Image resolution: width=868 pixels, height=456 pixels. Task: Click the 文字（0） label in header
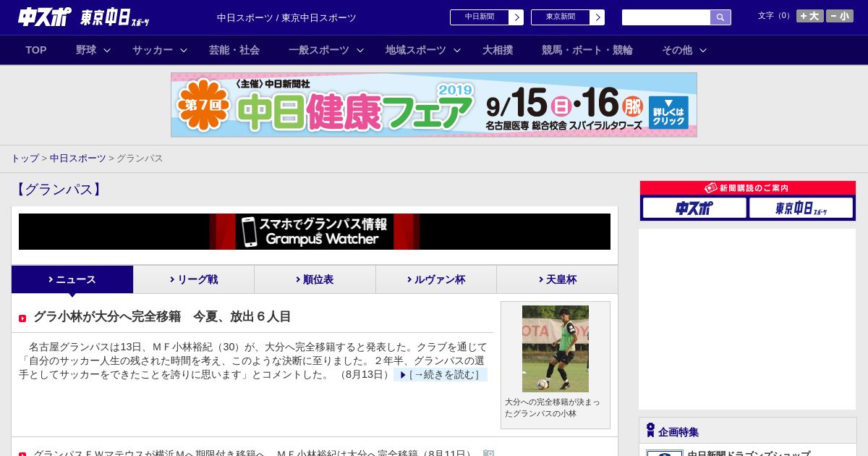tap(775, 16)
